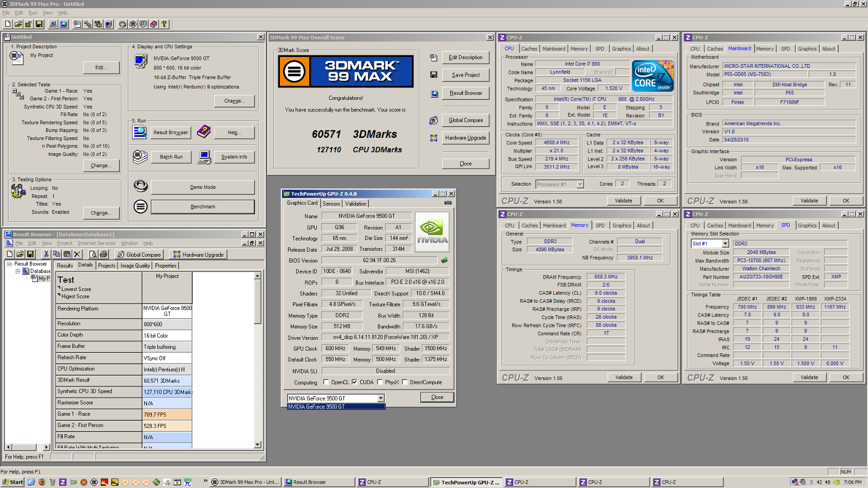Image resolution: width=868 pixels, height=488 pixels.
Task: Click the System Info computer icon
Action: coord(205,157)
